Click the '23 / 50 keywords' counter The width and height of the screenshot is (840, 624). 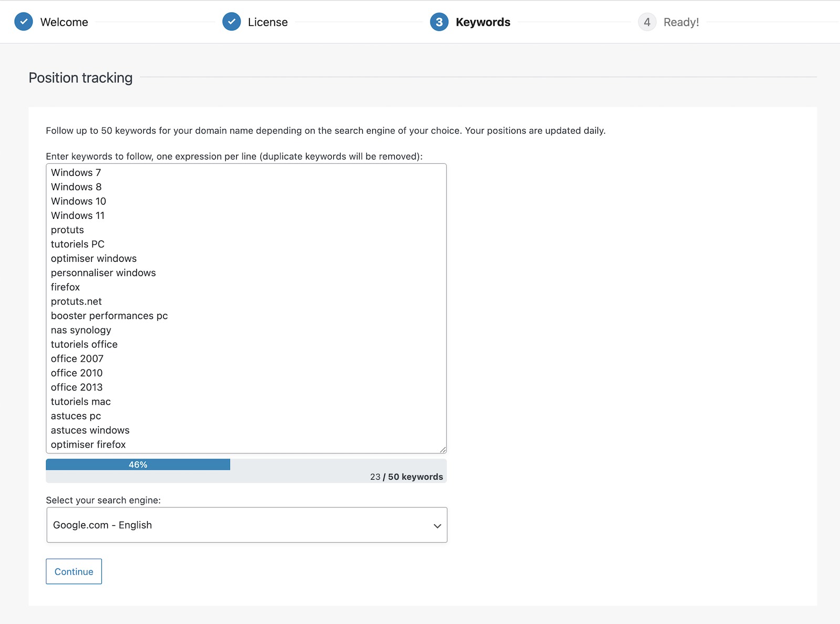click(x=406, y=477)
